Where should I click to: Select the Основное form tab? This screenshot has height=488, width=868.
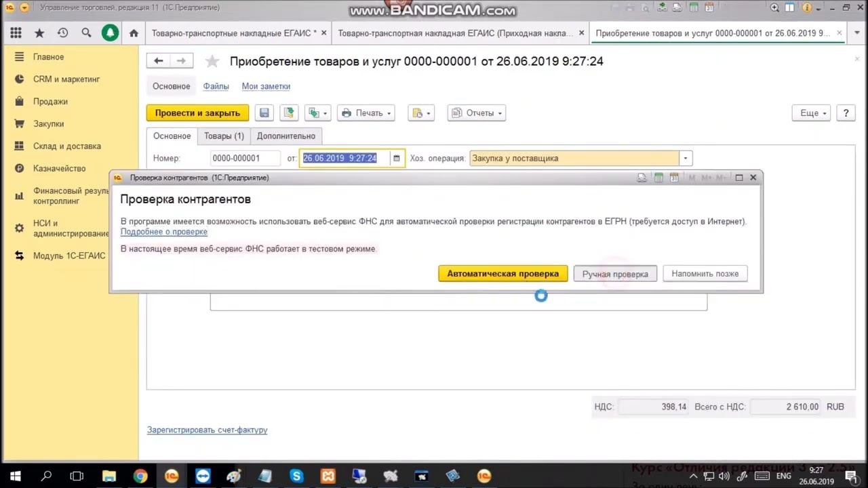pos(172,136)
